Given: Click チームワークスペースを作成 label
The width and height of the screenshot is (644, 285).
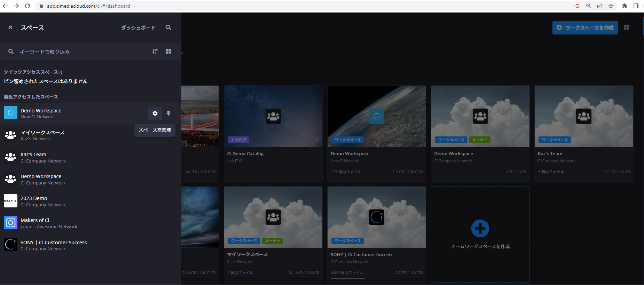Looking at the screenshot, I should pyautogui.click(x=480, y=246).
